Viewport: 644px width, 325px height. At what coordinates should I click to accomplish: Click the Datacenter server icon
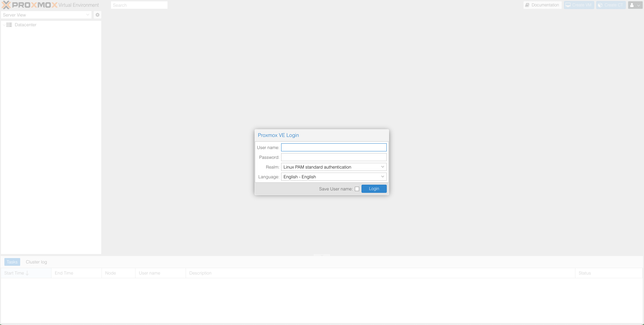(9, 25)
